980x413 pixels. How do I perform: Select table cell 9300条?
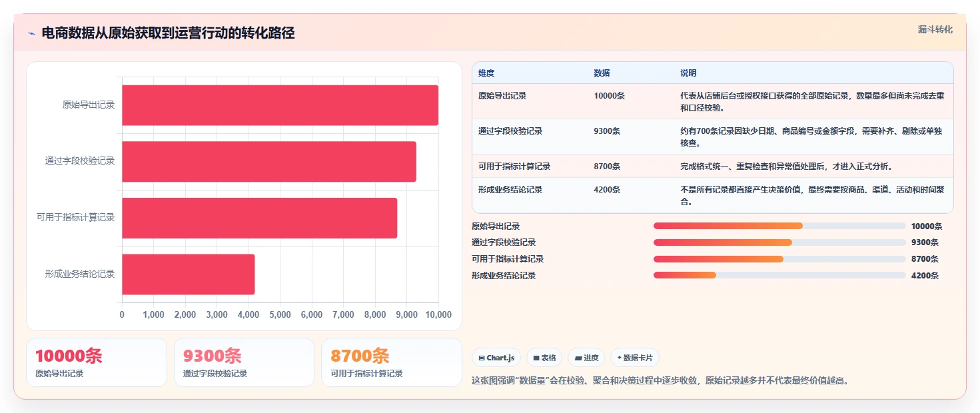tap(607, 131)
